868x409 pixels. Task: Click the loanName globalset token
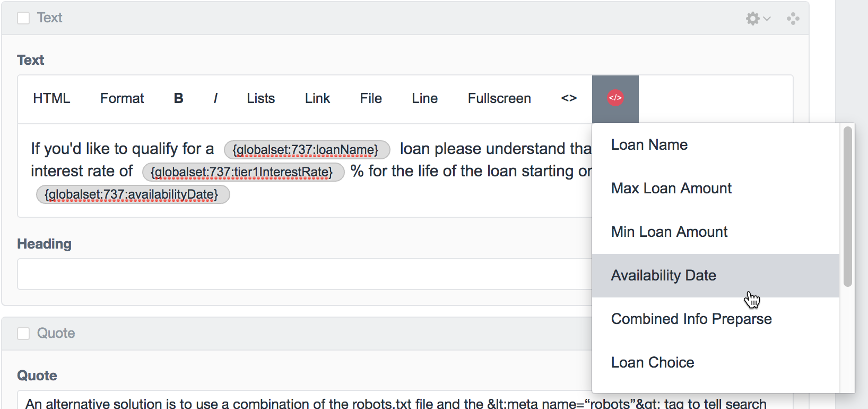point(307,150)
